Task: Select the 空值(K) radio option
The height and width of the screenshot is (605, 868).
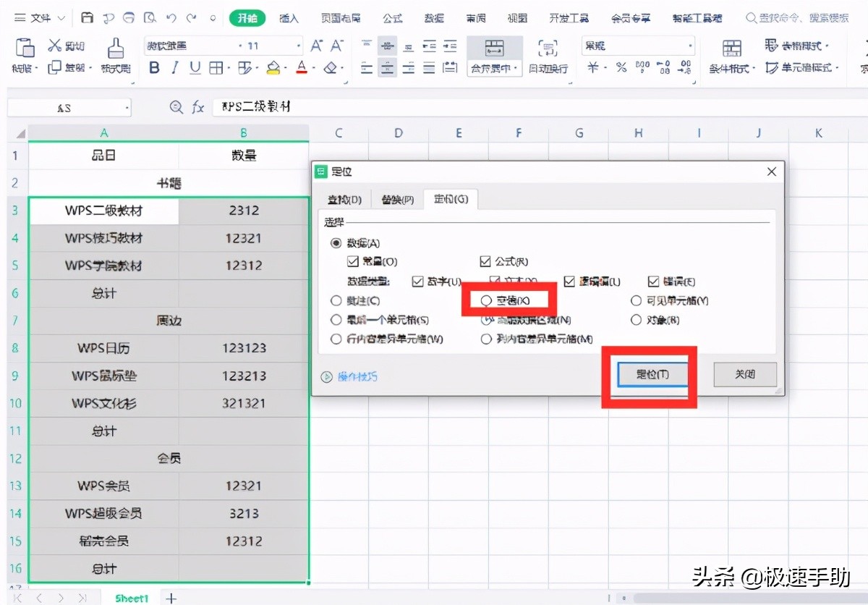Action: 486,300
